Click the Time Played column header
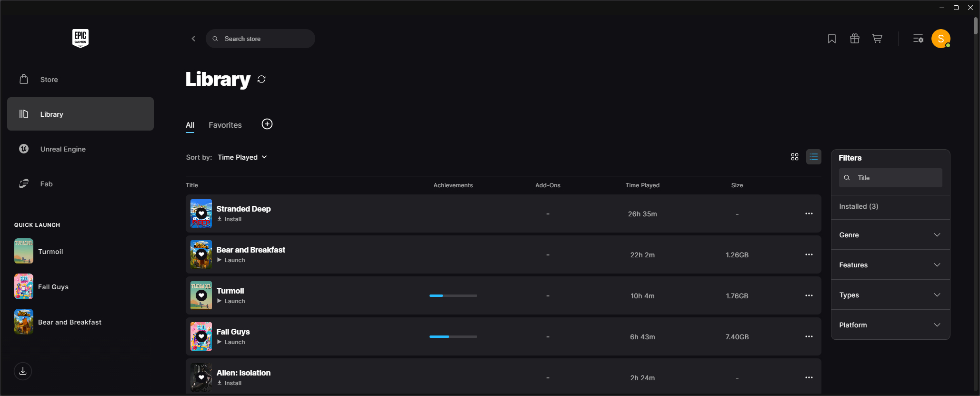 [642, 185]
